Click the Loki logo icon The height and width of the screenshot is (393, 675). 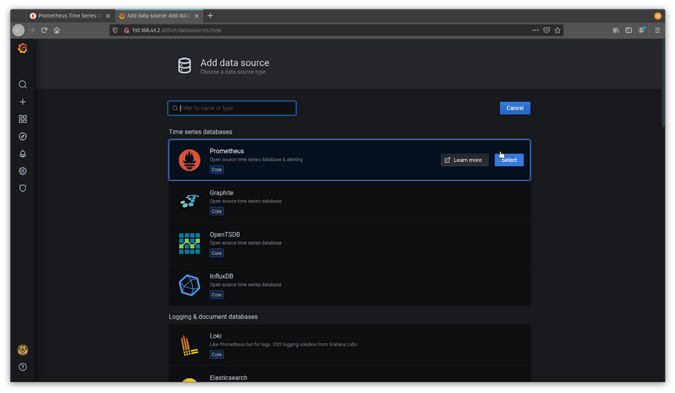tap(189, 345)
